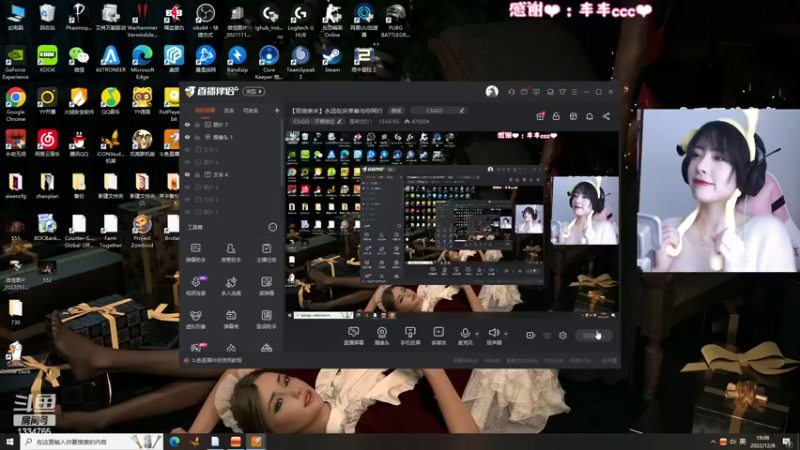This screenshot has height=450, width=800.
Task: Click the skin shirt icon in the title bar
Action: (562, 92)
